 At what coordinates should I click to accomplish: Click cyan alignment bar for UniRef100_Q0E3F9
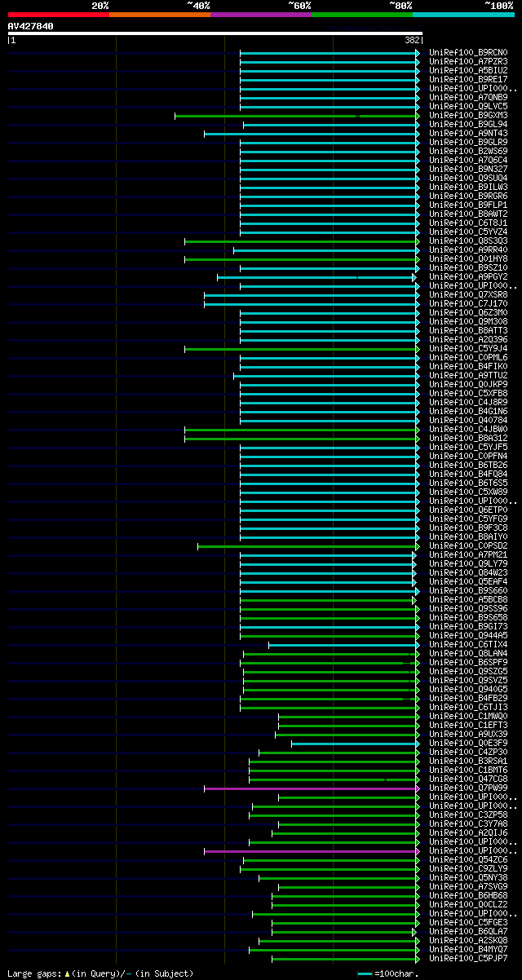[355, 744]
